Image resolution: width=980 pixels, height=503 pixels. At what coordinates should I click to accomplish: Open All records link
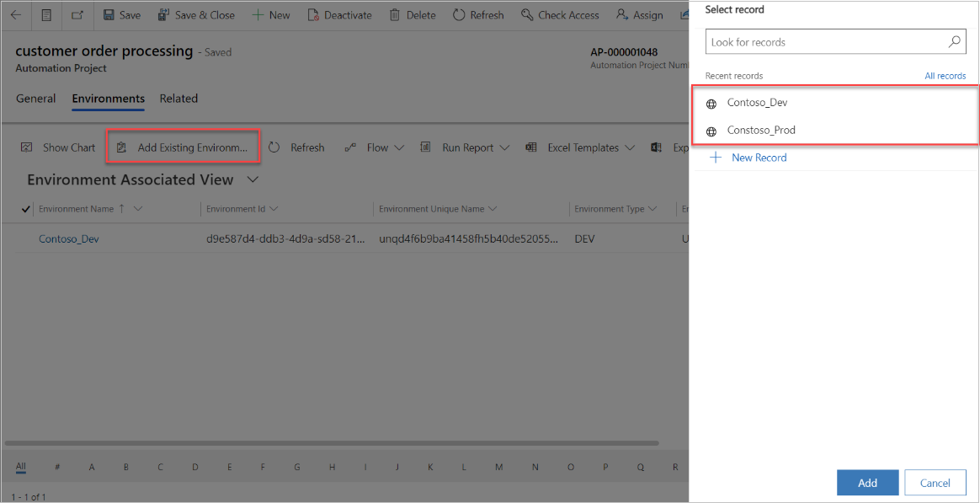point(945,75)
